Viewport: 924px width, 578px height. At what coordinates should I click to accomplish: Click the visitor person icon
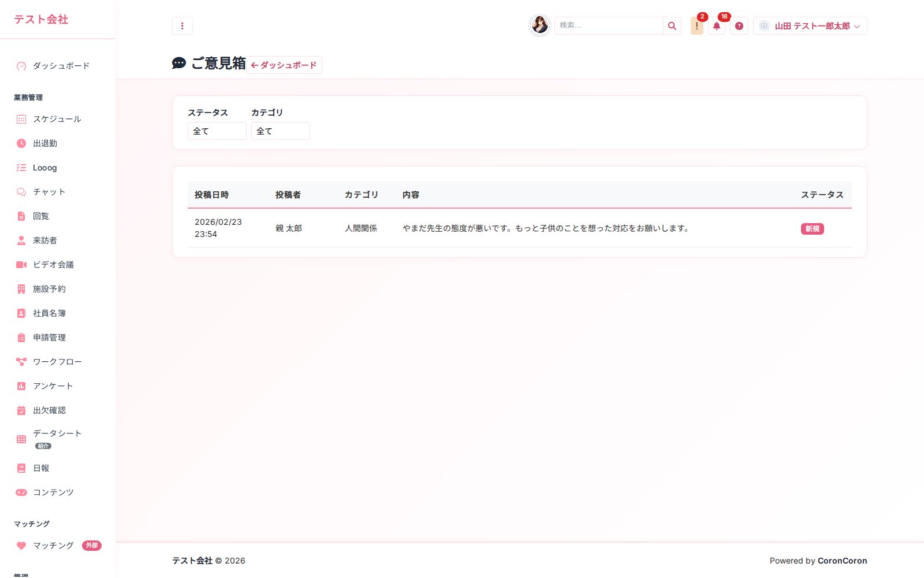[21, 240]
